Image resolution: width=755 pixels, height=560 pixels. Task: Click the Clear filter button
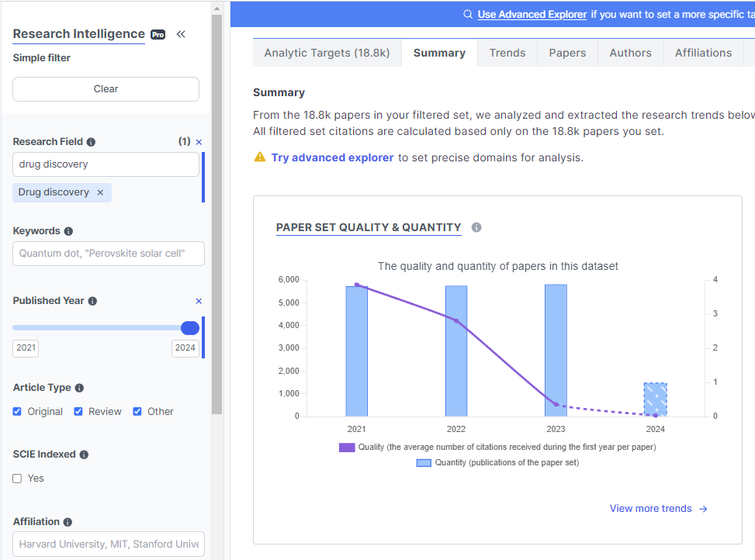[x=105, y=88]
